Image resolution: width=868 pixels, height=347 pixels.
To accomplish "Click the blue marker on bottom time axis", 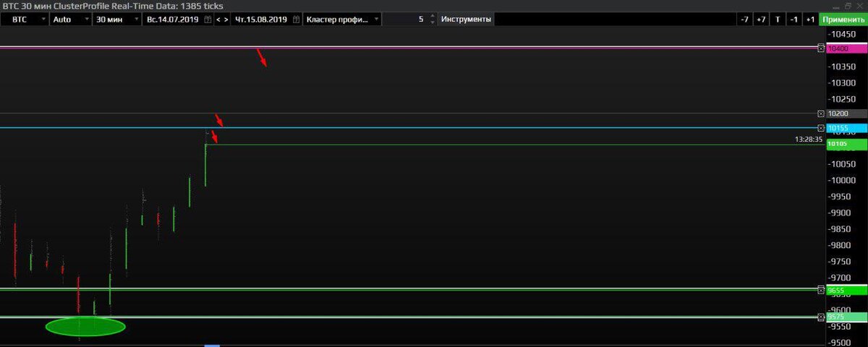I will pos(212,345).
